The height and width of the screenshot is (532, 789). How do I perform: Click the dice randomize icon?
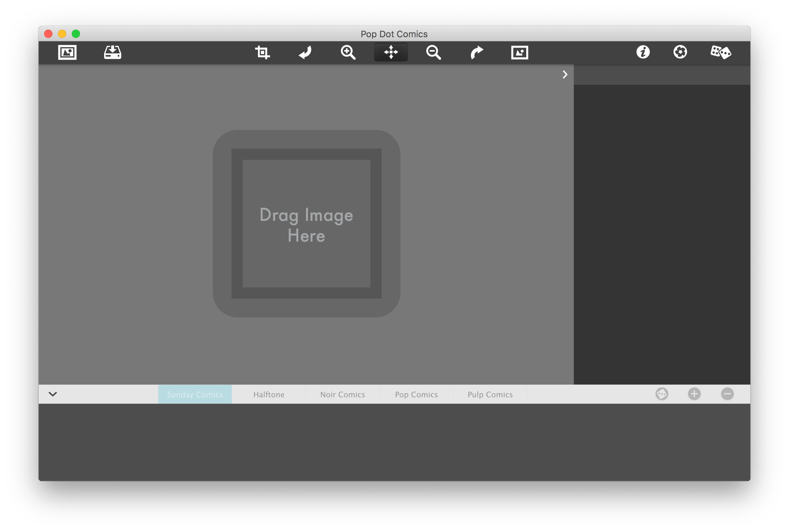(x=720, y=52)
